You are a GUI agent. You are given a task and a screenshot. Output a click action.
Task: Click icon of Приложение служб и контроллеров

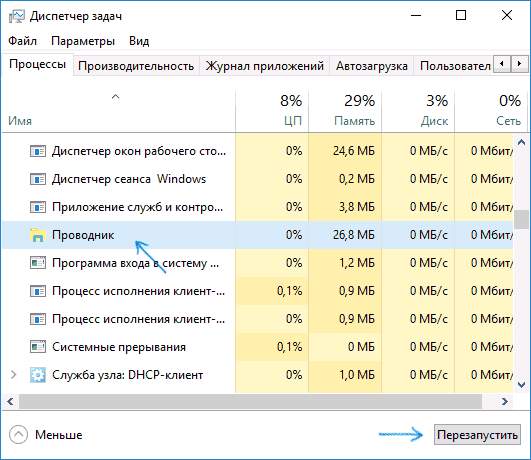(38, 207)
